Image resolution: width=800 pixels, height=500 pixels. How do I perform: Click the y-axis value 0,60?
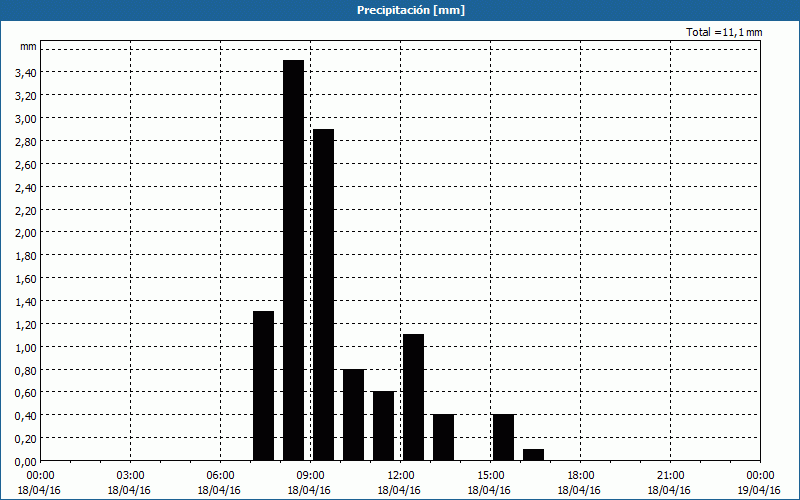tap(26, 393)
